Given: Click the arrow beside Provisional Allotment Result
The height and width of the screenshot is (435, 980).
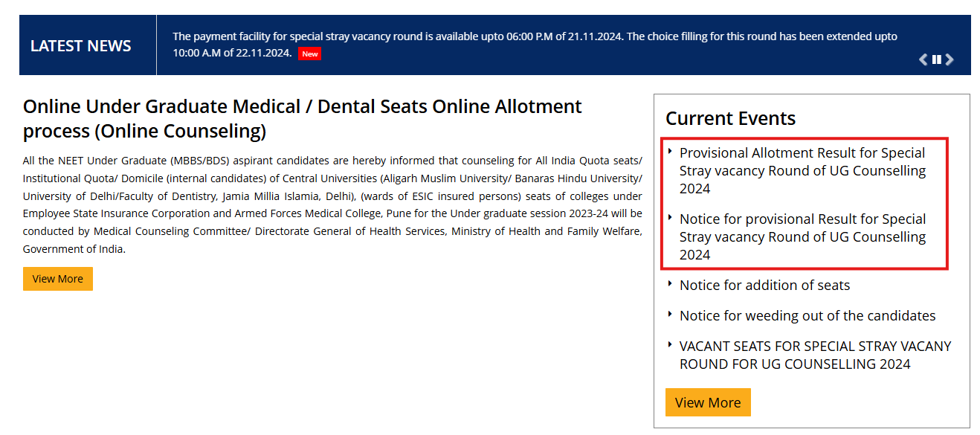Looking at the screenshot, I should 670,152.
